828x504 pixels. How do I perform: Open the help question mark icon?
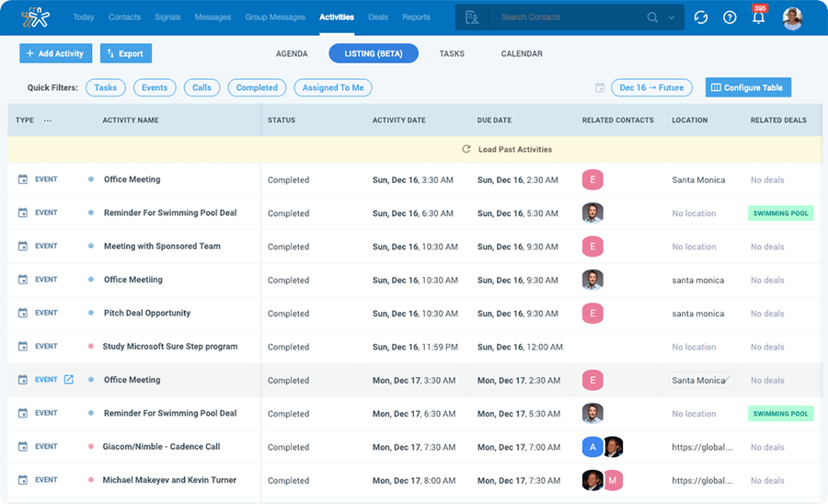(730, 17)
